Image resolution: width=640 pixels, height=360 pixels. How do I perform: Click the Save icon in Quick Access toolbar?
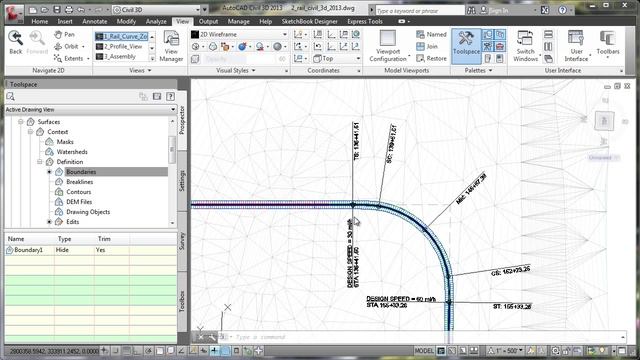click(x=57, y=9)
